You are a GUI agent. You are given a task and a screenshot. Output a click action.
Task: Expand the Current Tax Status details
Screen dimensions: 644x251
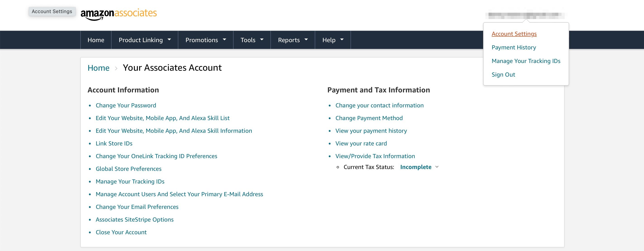(437, 167)
